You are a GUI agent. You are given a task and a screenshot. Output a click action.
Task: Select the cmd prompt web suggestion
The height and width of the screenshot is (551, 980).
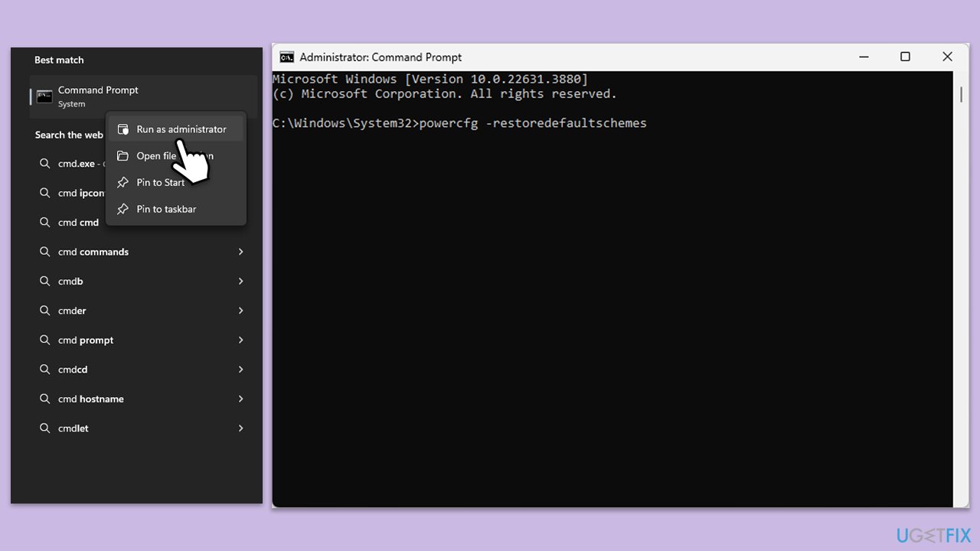point(144,340)
